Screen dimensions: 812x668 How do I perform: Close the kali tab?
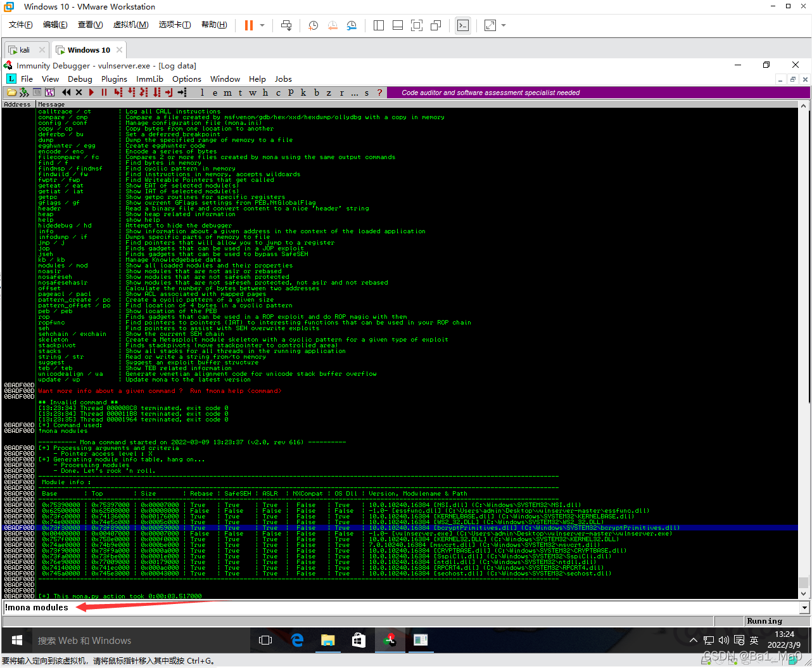(x=42, y=50)
